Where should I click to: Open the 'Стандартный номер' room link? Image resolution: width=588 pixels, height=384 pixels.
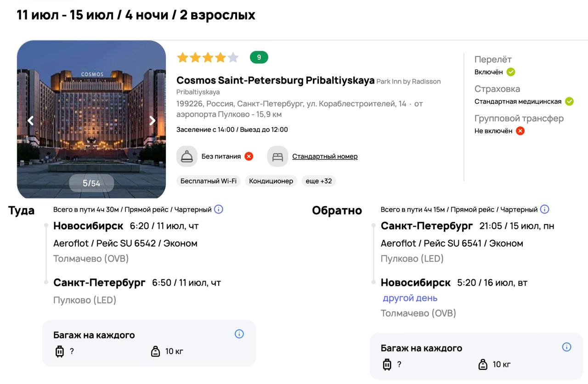(325, 157)
